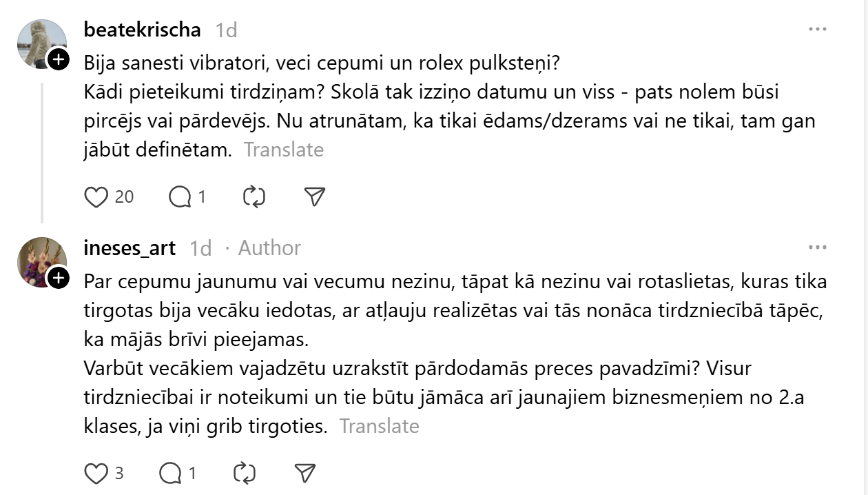Share ineses_art's reply via send icon

304,473
